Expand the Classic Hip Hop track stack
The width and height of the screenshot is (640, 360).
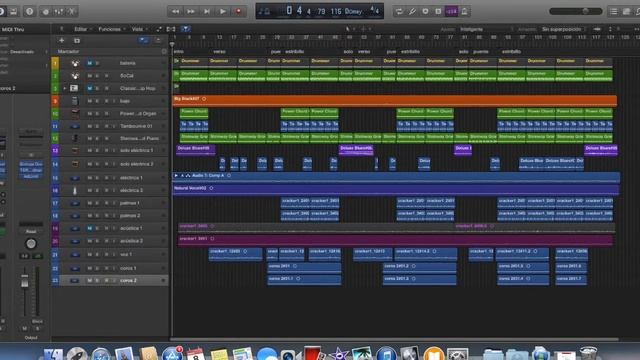(64, 88)
